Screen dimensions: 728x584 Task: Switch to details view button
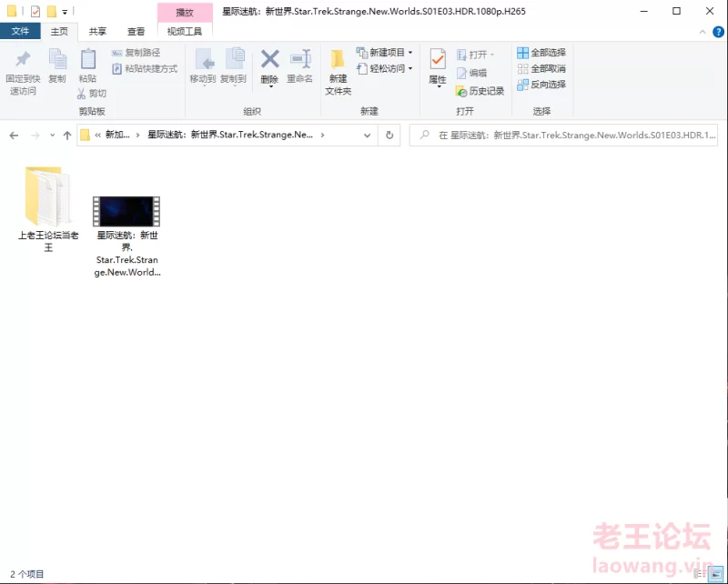point(699,574)
